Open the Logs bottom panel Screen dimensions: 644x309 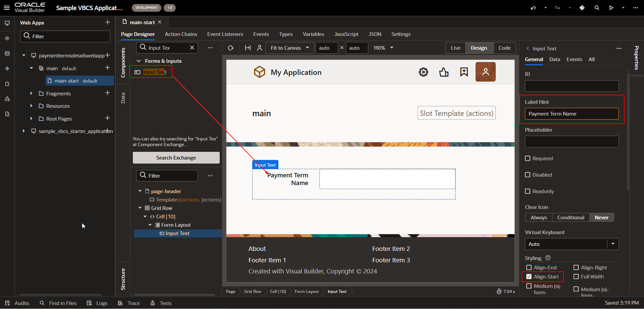click(x=97, y=303)
